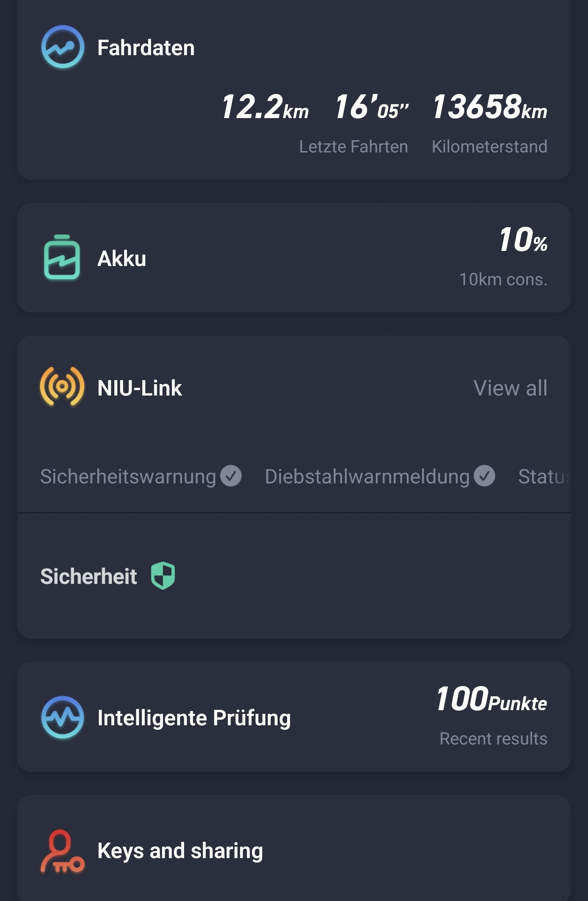Tap the Akku battery icon

62,257
